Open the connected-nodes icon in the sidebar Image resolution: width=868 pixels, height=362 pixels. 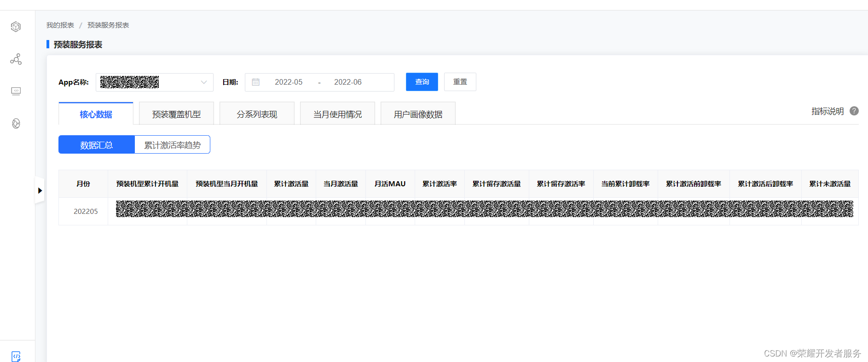pos(16,59)
